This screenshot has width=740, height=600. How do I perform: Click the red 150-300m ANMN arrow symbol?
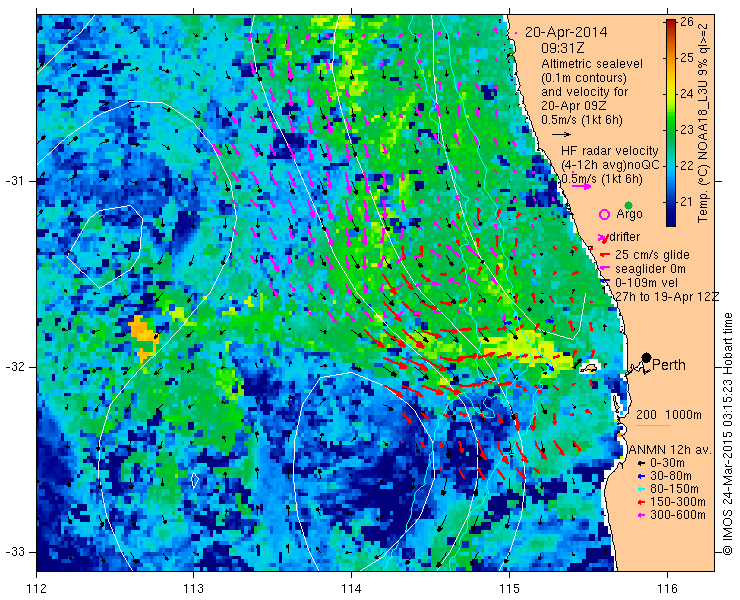coord(641,502)
